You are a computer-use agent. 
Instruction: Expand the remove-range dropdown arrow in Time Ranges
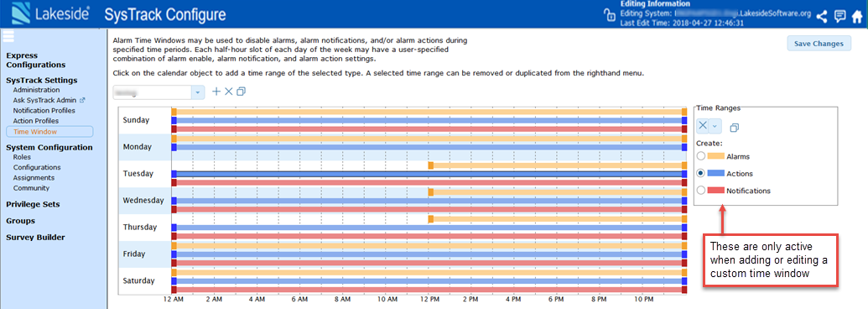click(715, 126)
